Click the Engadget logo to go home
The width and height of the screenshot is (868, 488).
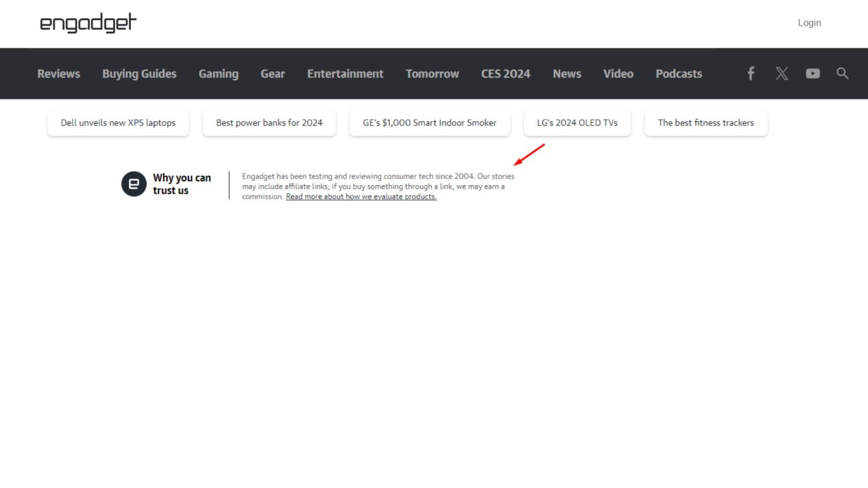click(x=87, y=24)
